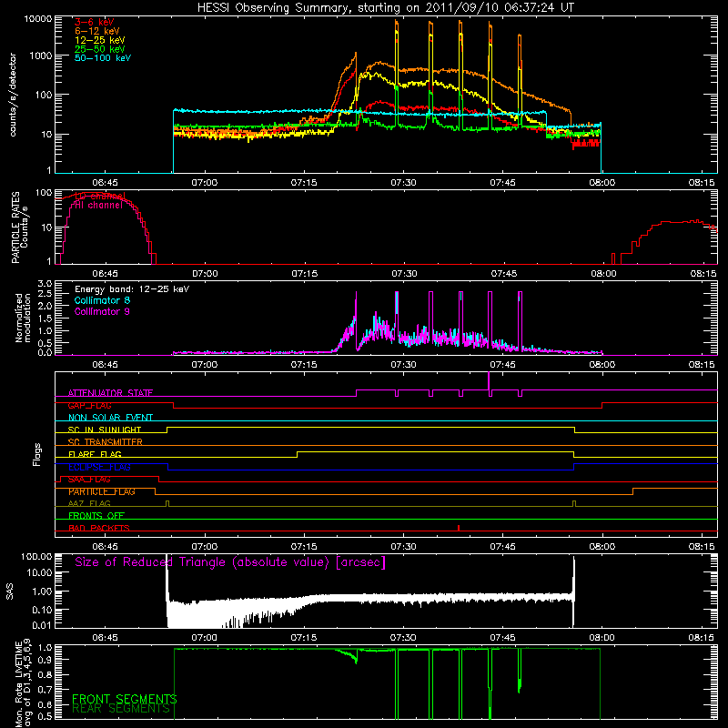Select the cyan Collimator 8 legend label
This screenshot has width=728, height=728.
pos(102,300)
